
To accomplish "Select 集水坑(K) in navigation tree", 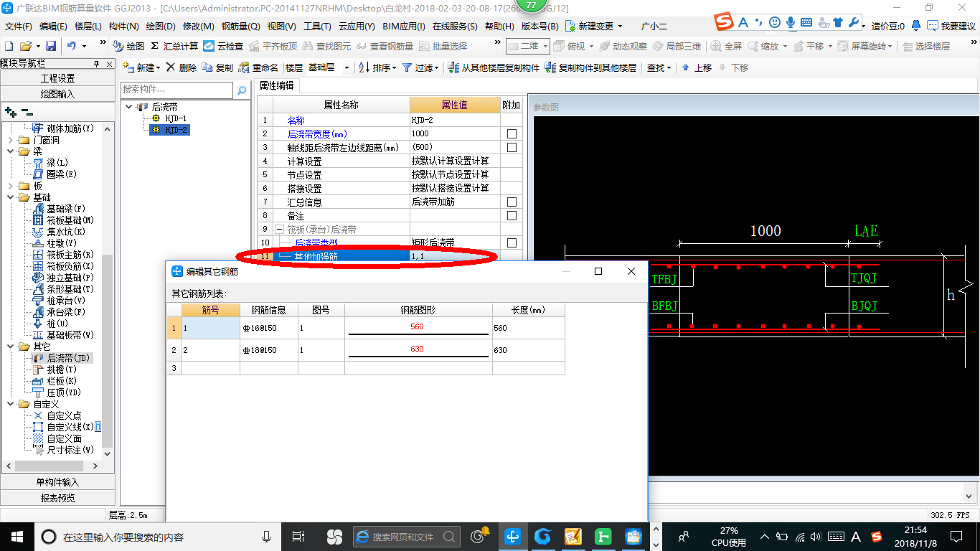I will (59, 232).
